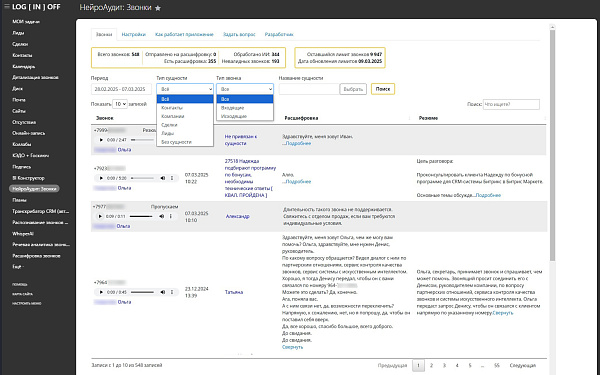
Task: Open more options on the 07.03.2025 10:22 player
Action: [172, 178]
